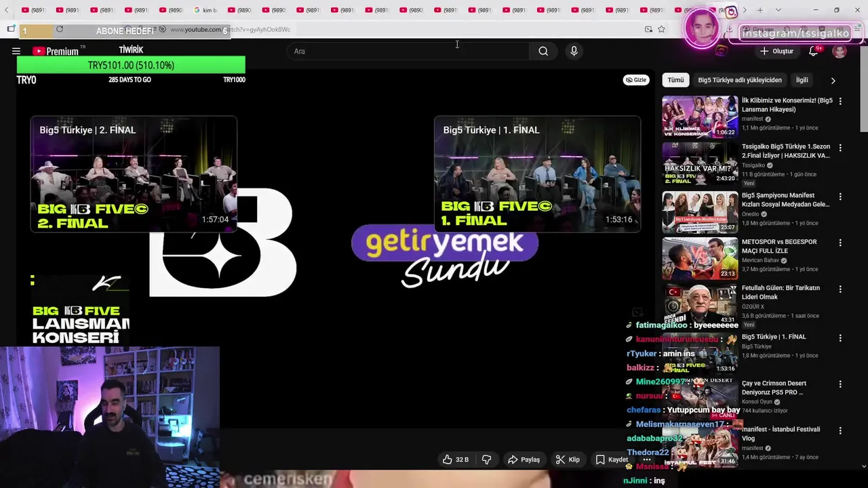Image resolution: width=868 pixels, height=488 pixels.
Task: Open a new browser tab
Action: coord(760,10)
